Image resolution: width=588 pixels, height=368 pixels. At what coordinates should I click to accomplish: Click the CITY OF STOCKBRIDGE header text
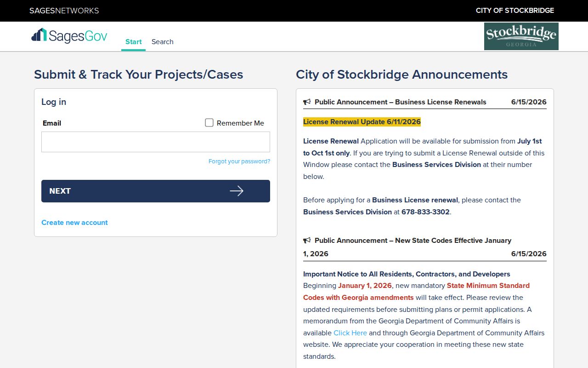(515, 11)
